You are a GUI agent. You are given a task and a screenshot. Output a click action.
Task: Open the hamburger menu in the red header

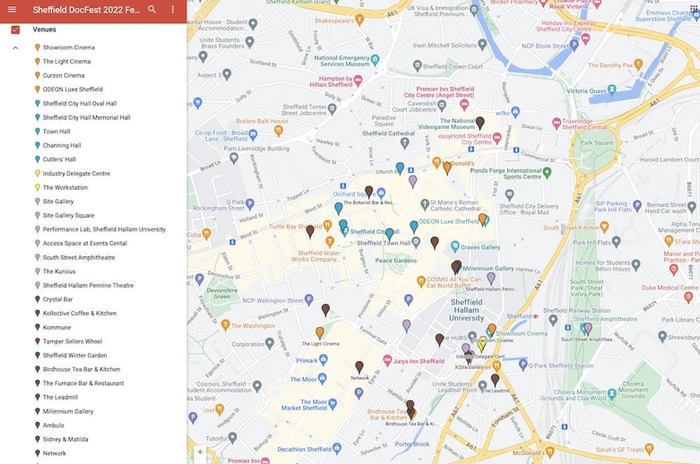tap(12, 9)
